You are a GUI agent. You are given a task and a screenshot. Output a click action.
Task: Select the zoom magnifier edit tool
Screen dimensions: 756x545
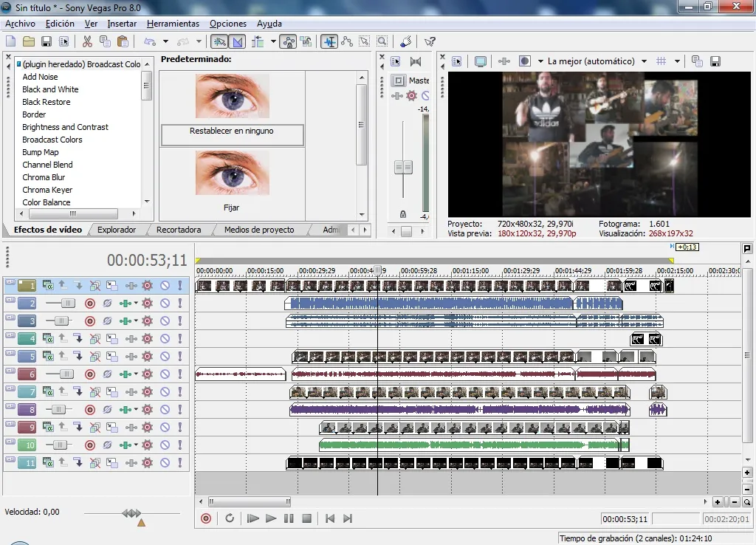pos(382,41)
